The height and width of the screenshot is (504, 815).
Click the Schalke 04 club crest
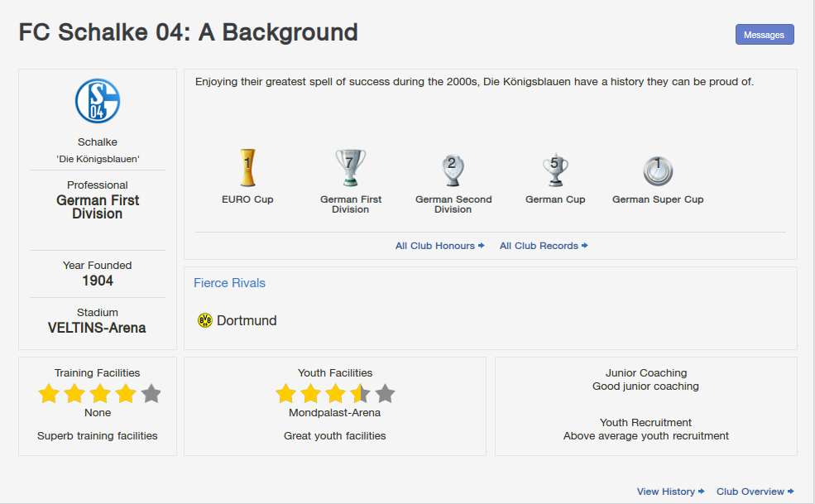point(98,102)
